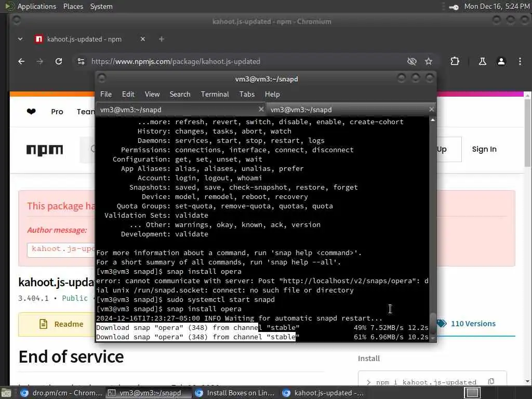This screenshot has width=532, height=399.
Task: Open the Terminal menu
Action: coord(215,95)
